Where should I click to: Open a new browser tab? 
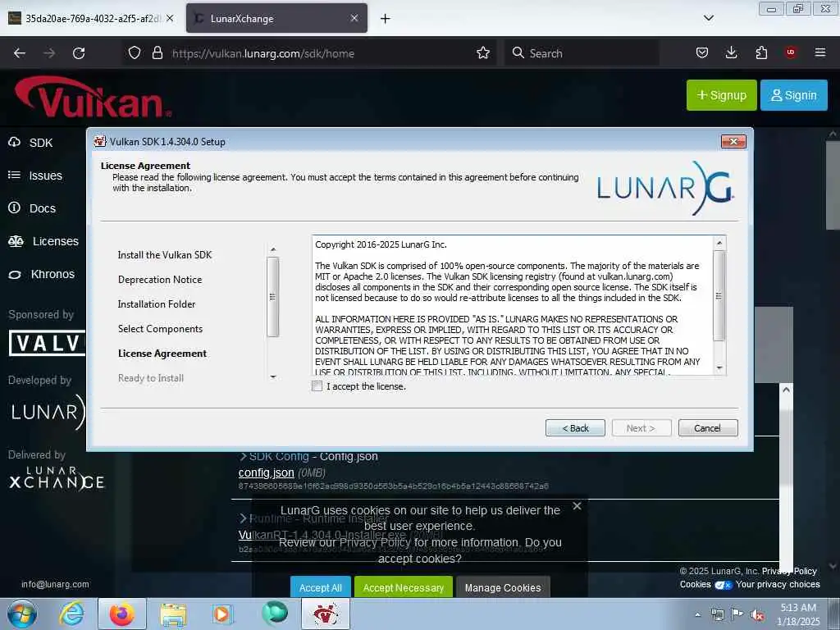(x=386, y=19)
